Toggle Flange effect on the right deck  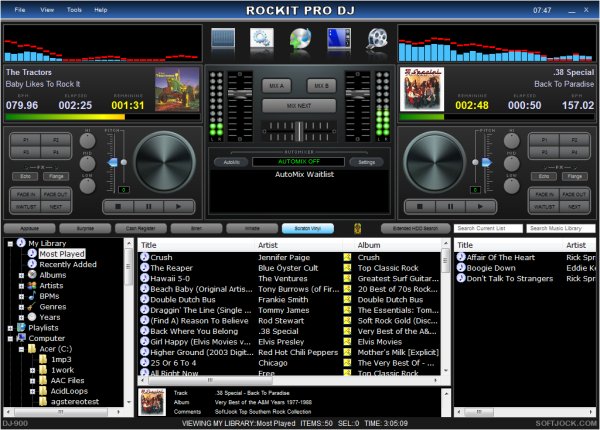coord(575,176)
